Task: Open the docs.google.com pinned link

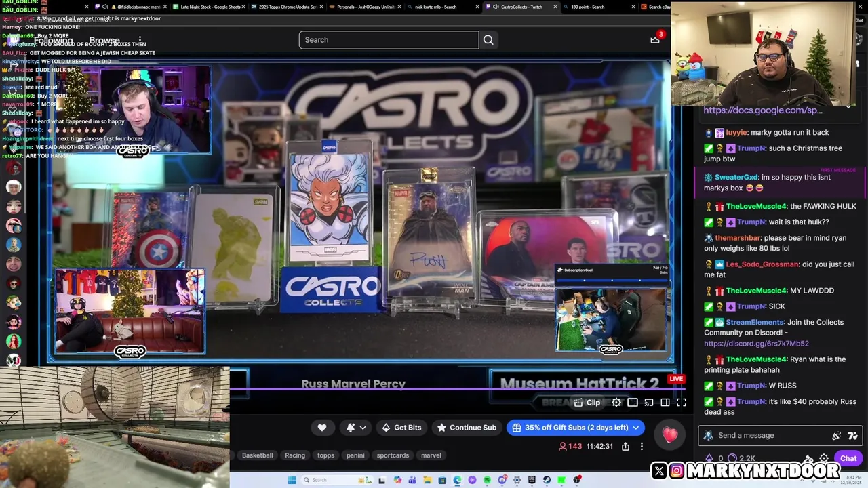Action: (763, 110)
